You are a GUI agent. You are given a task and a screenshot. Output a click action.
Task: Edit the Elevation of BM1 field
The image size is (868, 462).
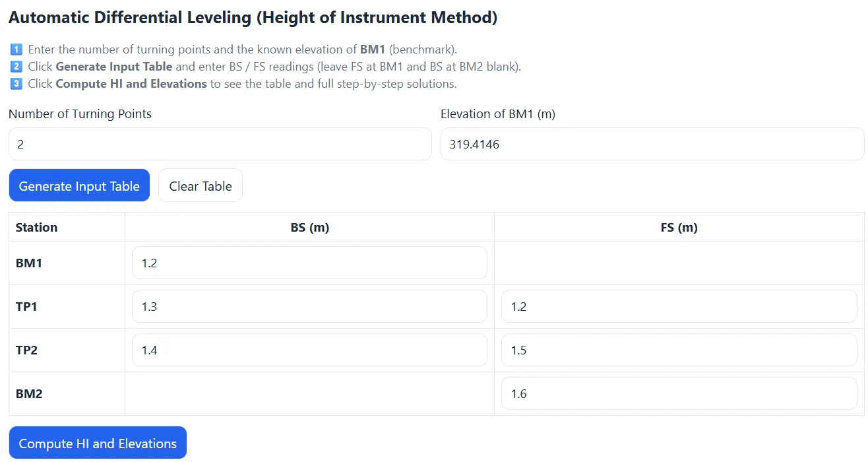(652, 144)
